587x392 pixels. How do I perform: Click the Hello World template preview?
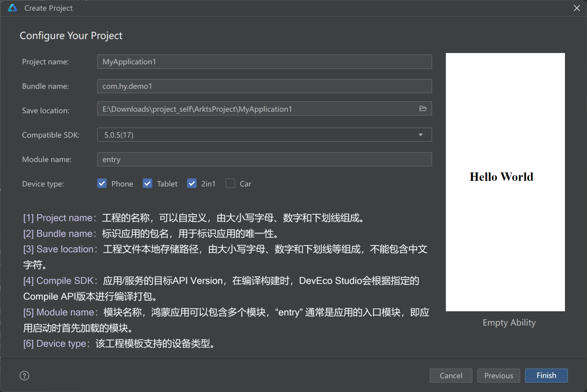click(505, 182)
